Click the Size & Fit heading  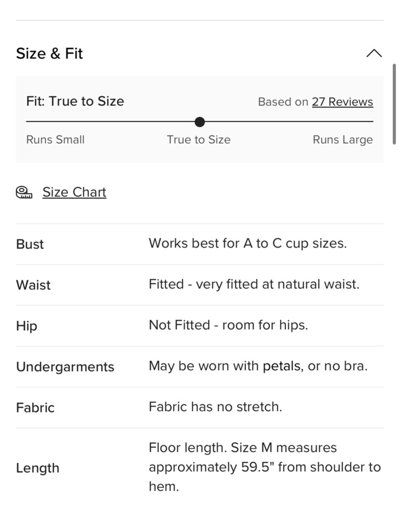coord(49,53)
